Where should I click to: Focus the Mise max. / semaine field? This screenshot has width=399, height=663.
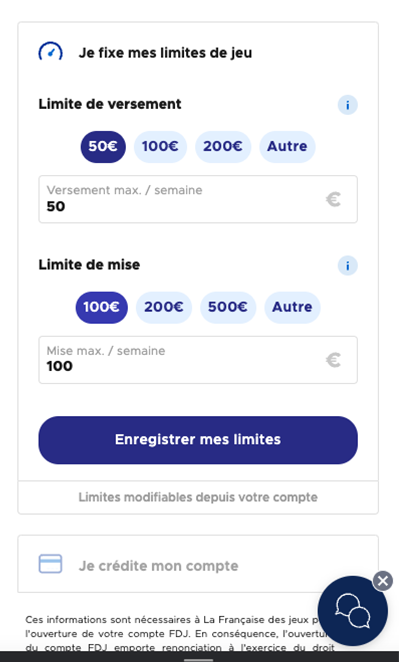pos(198,360)
